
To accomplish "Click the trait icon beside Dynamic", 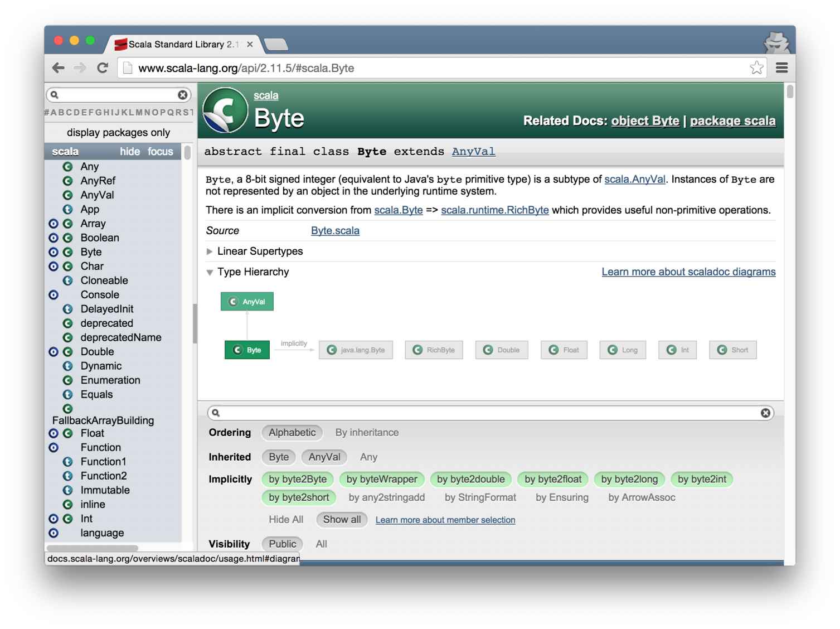I will click(68, 366).
